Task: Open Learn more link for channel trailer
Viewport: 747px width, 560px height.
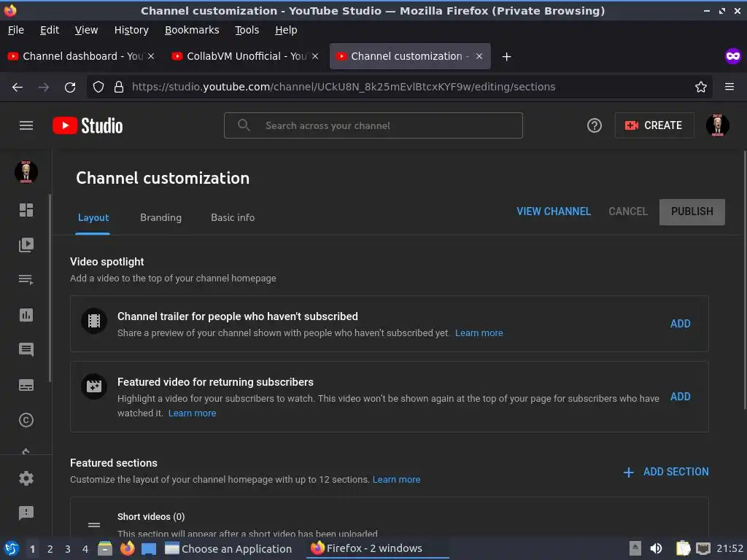Action: 479,332
